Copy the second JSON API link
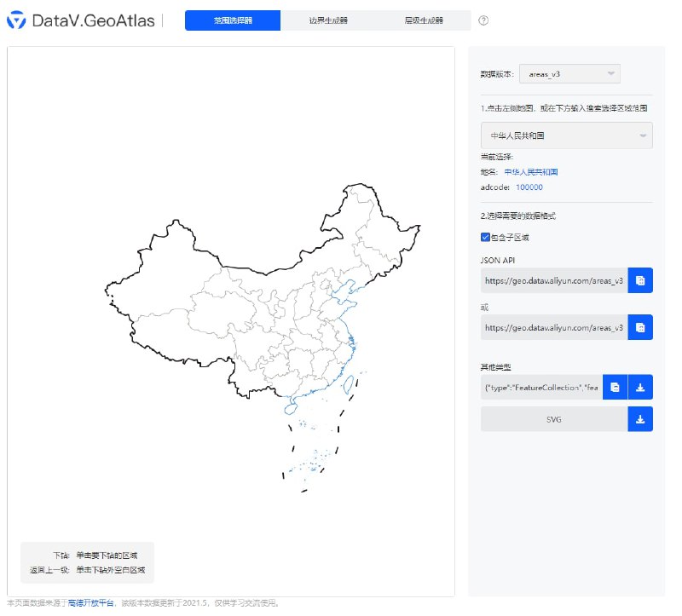Image resolution: width=682 pixels, height=616 pixels. 640,327
